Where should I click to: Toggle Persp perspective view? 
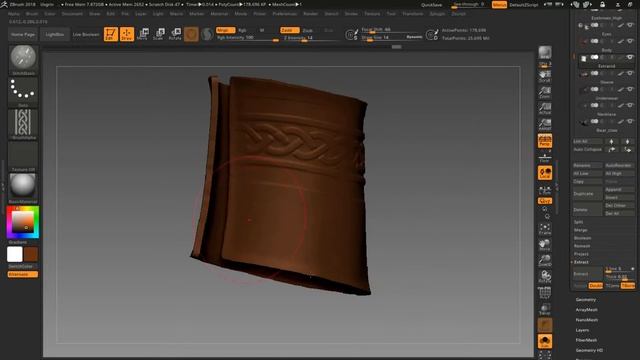click(x=545, y=140)
